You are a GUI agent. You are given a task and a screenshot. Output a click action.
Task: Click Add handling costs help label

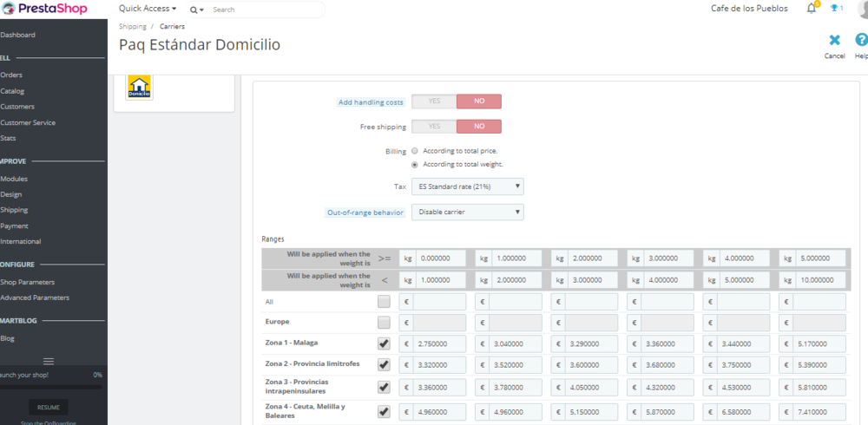pyautogui.click(x=371, y=101)
